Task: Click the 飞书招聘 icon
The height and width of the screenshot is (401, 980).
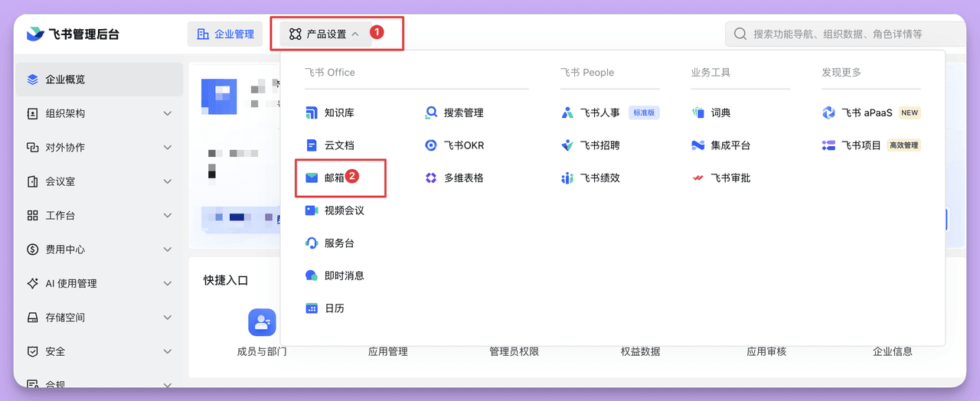Action: tap(567, 145)
